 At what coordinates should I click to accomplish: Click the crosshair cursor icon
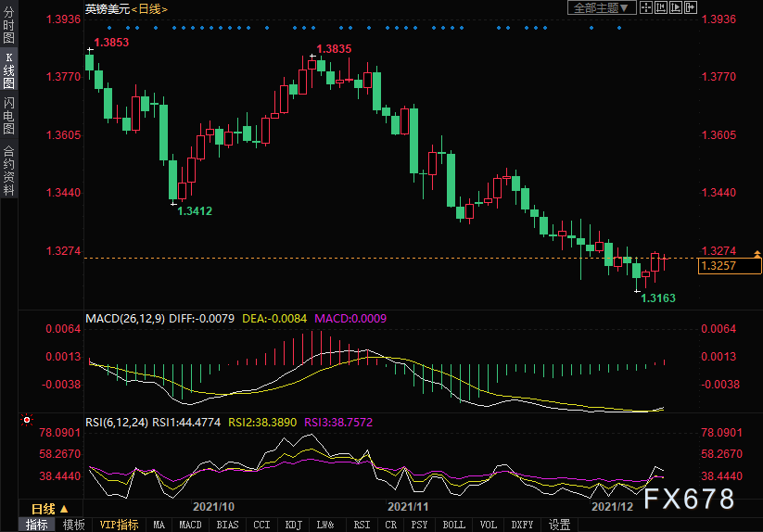pyautogui.click(x=648, y=7)
